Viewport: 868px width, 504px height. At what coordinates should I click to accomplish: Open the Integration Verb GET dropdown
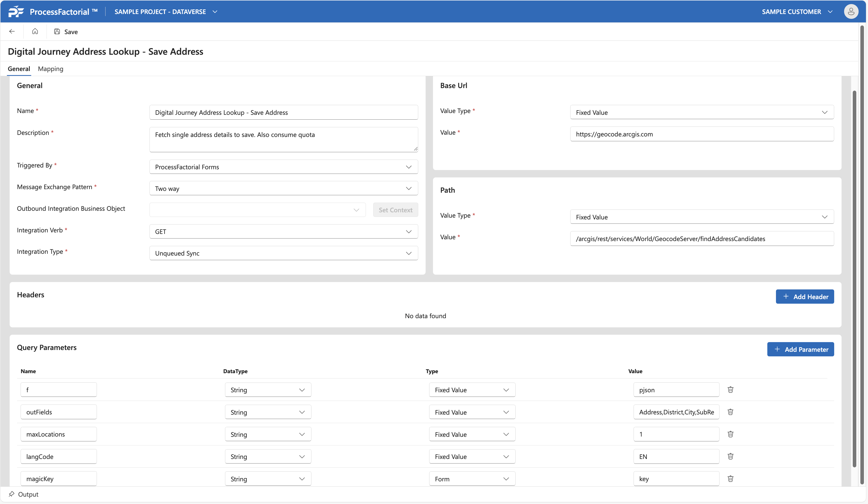click(283, 231)
